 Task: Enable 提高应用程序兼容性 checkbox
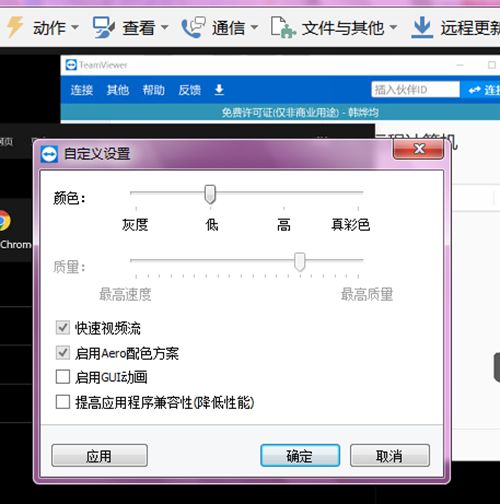click(x=63, y=402)
